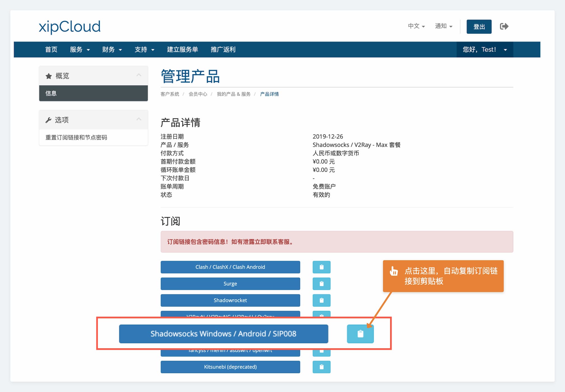Copy Kitsunebi subscription link via clipboard icon
565x392 pixels.
pyautogui.click(x=321, y=367)
